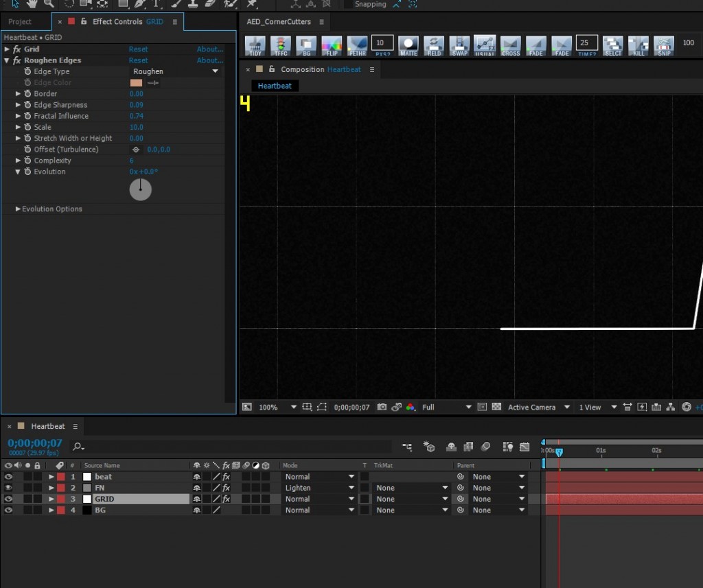Image resolution: width=703 pixels, height=588 pixels.
Task: Expand the Evolution Options group
Action: (x=19, y=209)
